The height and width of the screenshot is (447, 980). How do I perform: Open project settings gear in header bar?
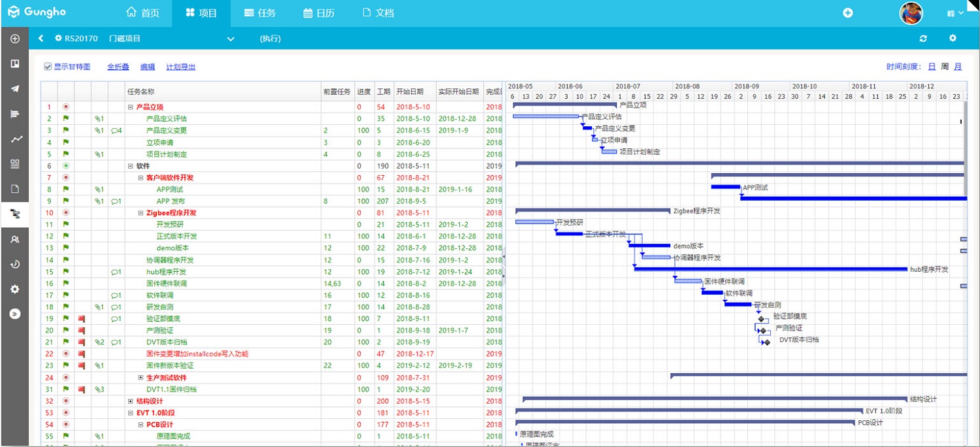(953, 39)
